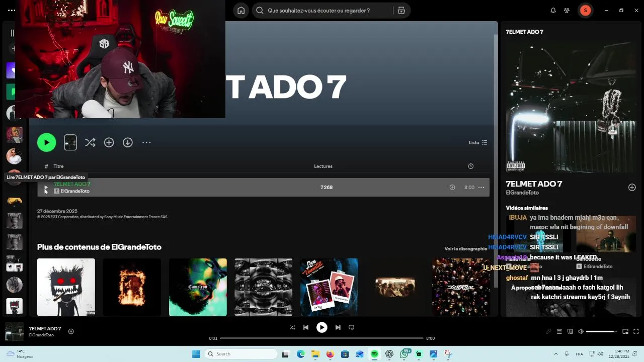Open the profile avatar with letter S
The height and width of the screenshot is (362, 644).
tap(585, 11)
